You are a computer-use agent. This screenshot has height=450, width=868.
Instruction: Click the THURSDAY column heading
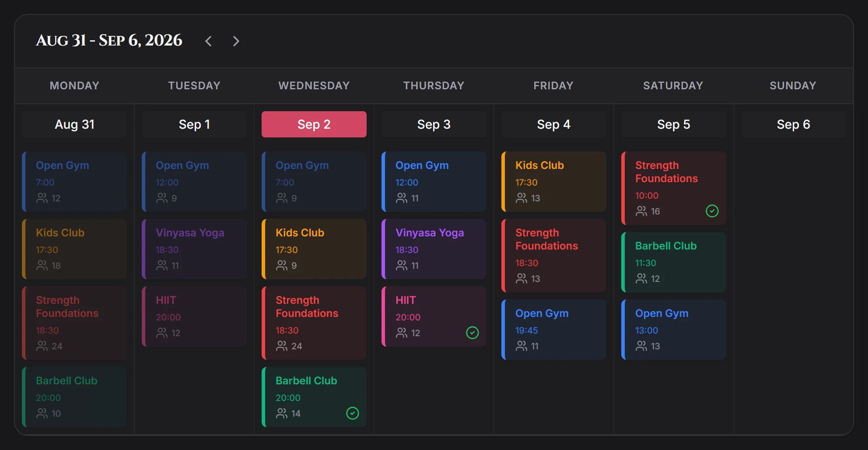[x=434, y=85]
